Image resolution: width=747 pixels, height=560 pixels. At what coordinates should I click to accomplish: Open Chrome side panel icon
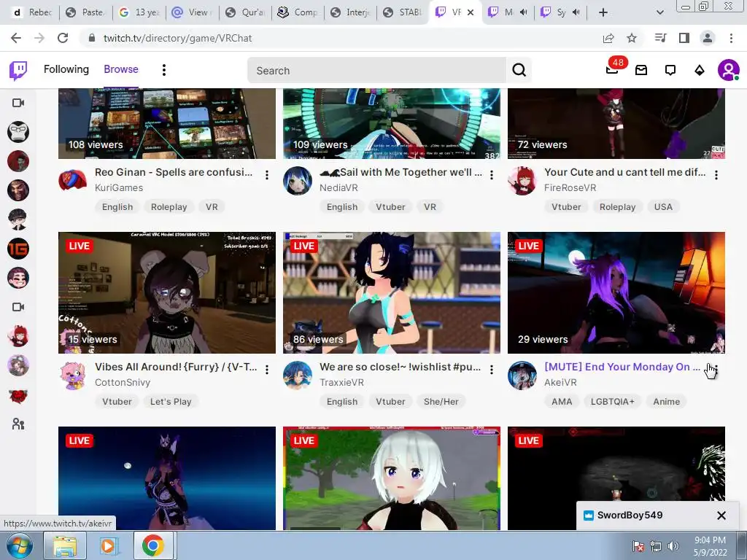coord(684,38)
